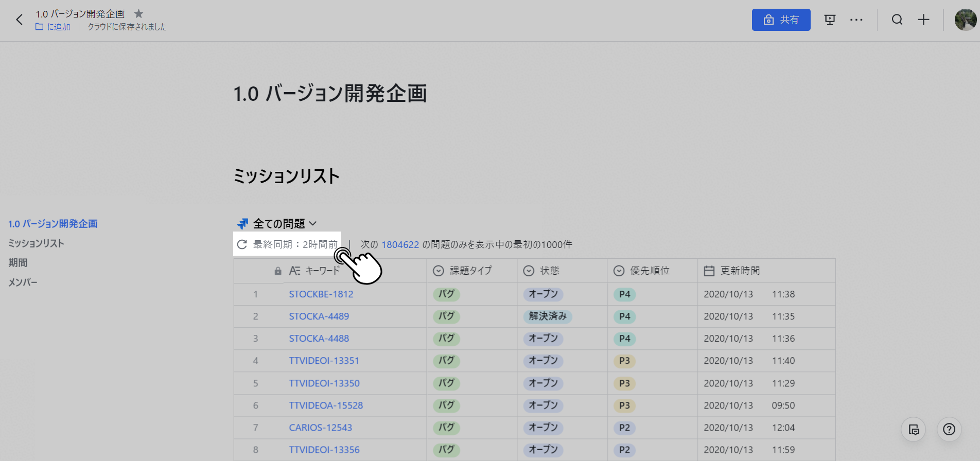
Task: Go to ミッションリスト in outline
Action: tap(36, 243)
